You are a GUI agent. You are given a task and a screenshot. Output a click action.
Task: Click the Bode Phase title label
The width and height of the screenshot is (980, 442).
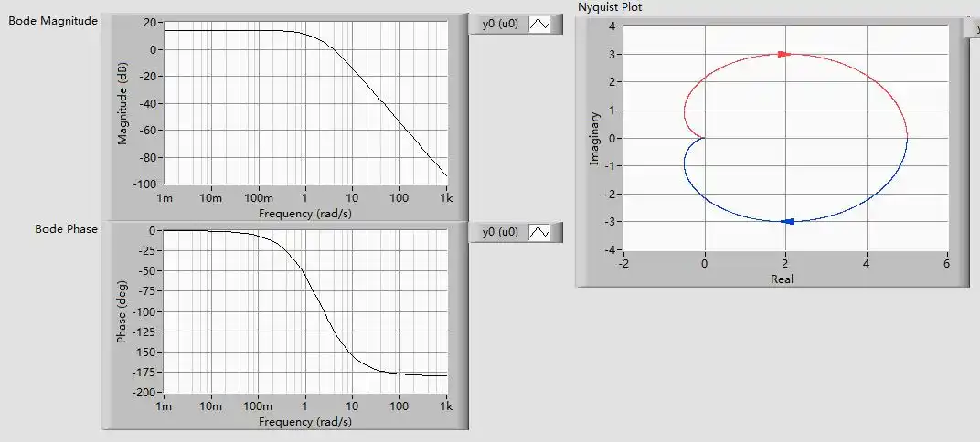[x=66, y=228]
